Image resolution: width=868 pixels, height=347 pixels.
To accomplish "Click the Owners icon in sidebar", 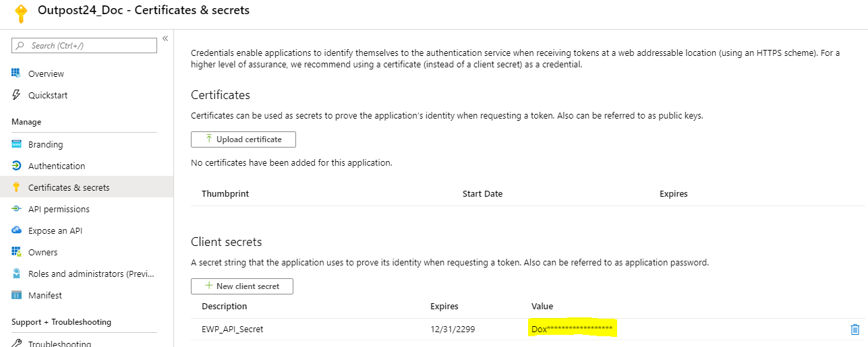I will pyautogui.click(x=16, y=252).
